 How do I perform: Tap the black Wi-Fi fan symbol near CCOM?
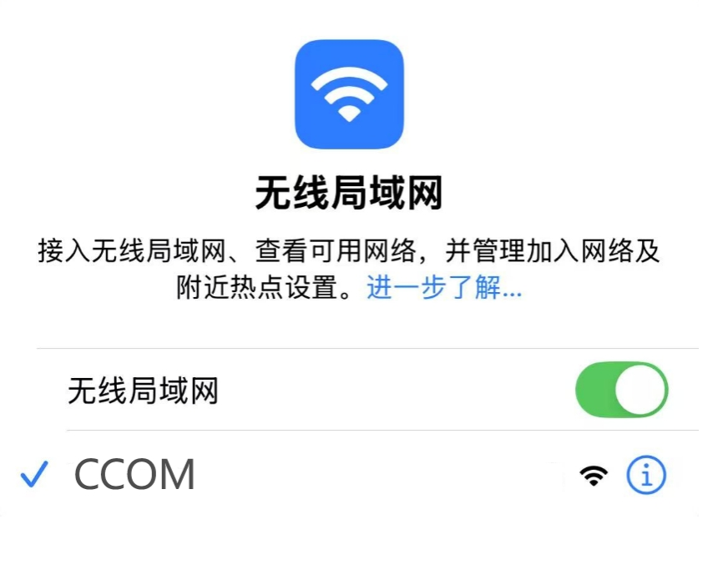coord(594,476)
